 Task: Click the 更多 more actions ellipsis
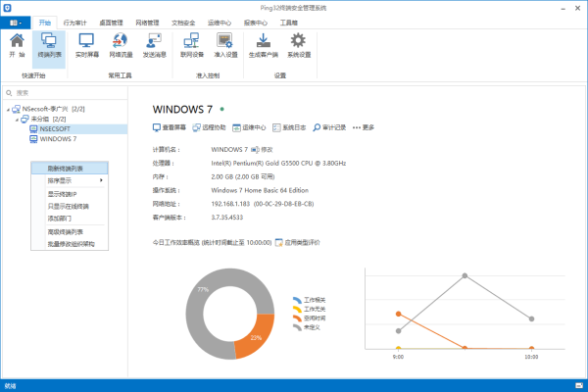pos(364,127)
